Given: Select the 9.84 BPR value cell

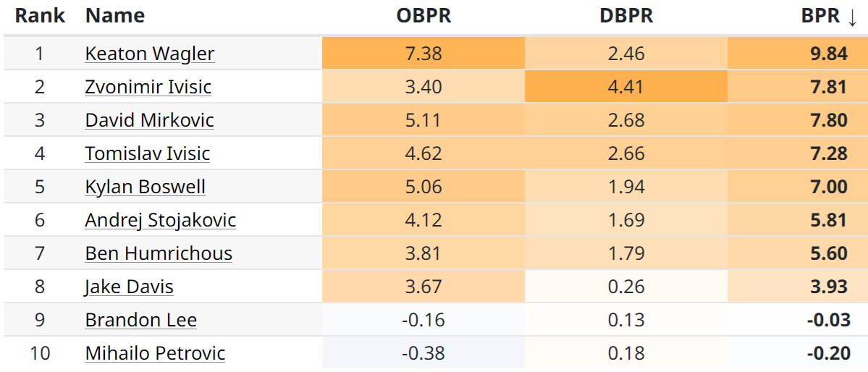Looking at the screenshot, I should [x=828, y=54].
